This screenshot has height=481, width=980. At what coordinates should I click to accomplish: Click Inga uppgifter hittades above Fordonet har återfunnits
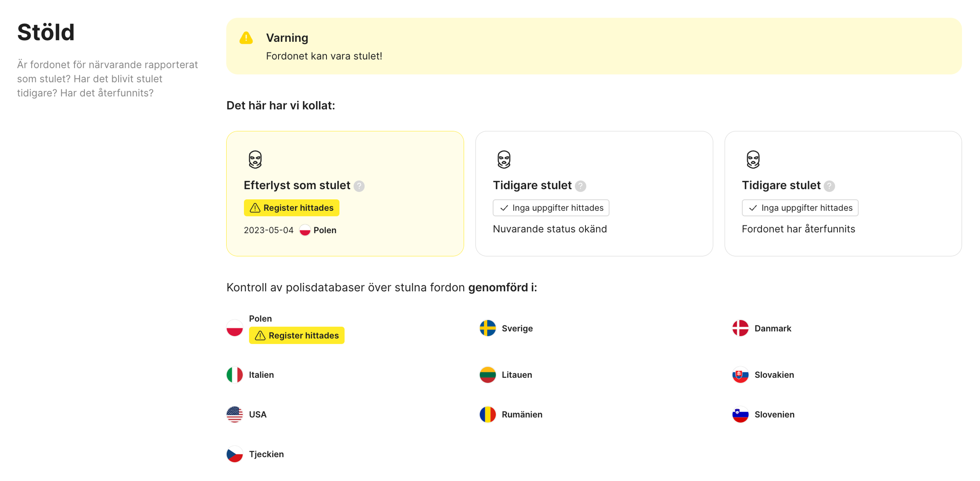(800, 208)
